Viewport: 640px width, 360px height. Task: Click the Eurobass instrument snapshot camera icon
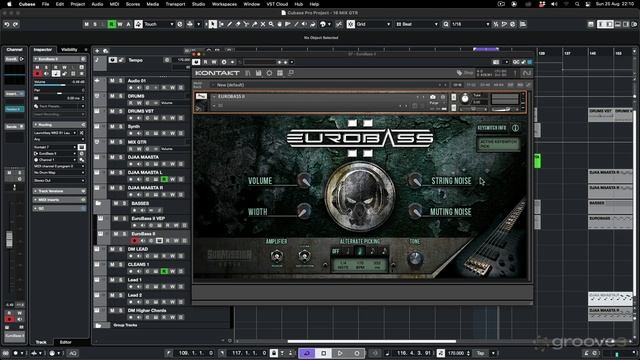pyautogui.click(x=433, y=97)
